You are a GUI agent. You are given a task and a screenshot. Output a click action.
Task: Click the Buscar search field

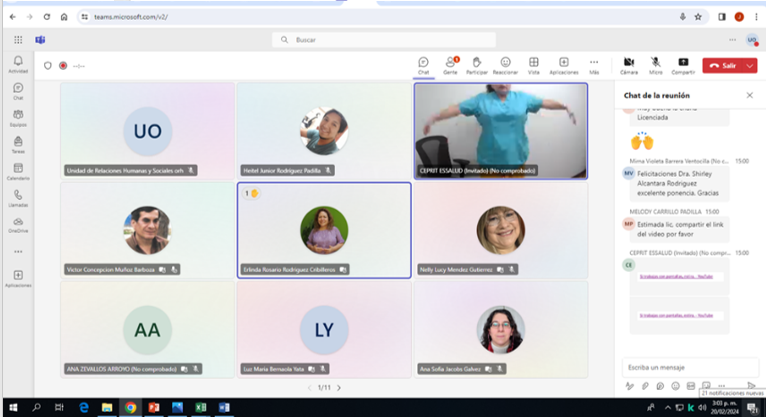click(x=384, y=40)
